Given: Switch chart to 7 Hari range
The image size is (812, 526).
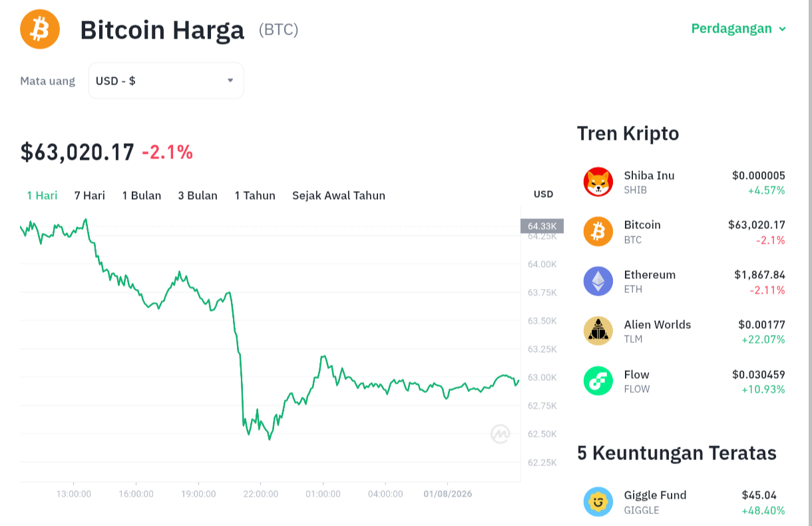Looking at the screenshot, I should coord(90,195).
